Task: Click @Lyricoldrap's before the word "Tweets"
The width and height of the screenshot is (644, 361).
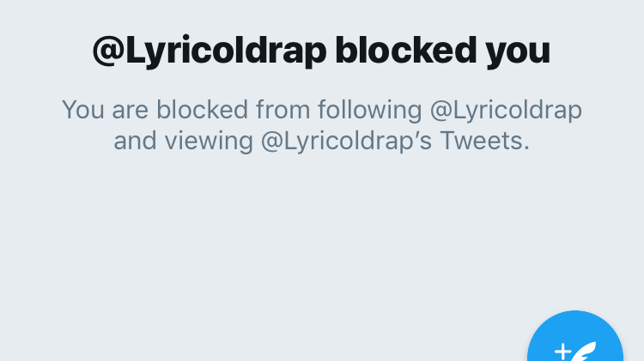Action: point(346,141)
